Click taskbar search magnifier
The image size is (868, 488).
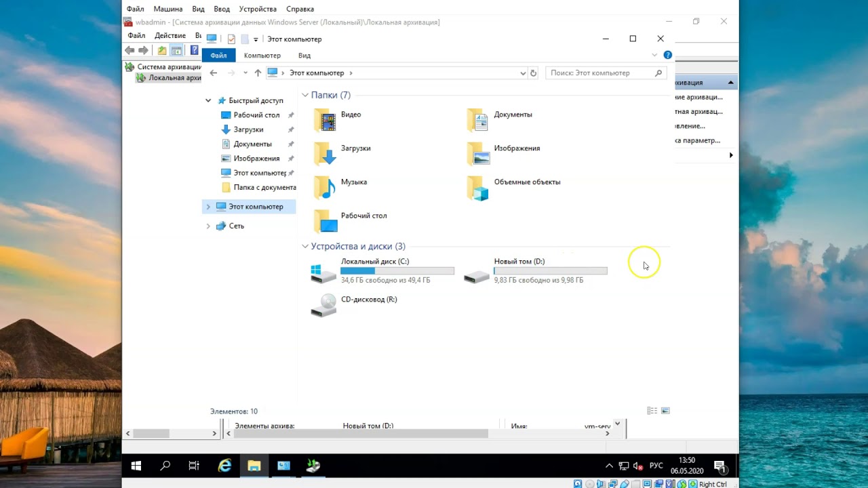tap(165, 466)
